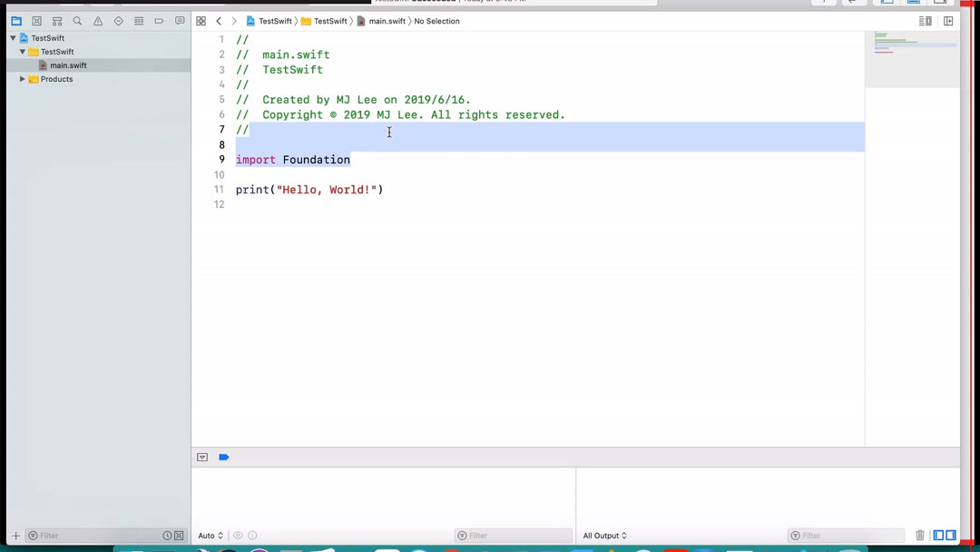Image resolution: width=980 pixels, height=552 pixels.
Task: Select the Issue navigator warning icon
Action: pos(98,20)
